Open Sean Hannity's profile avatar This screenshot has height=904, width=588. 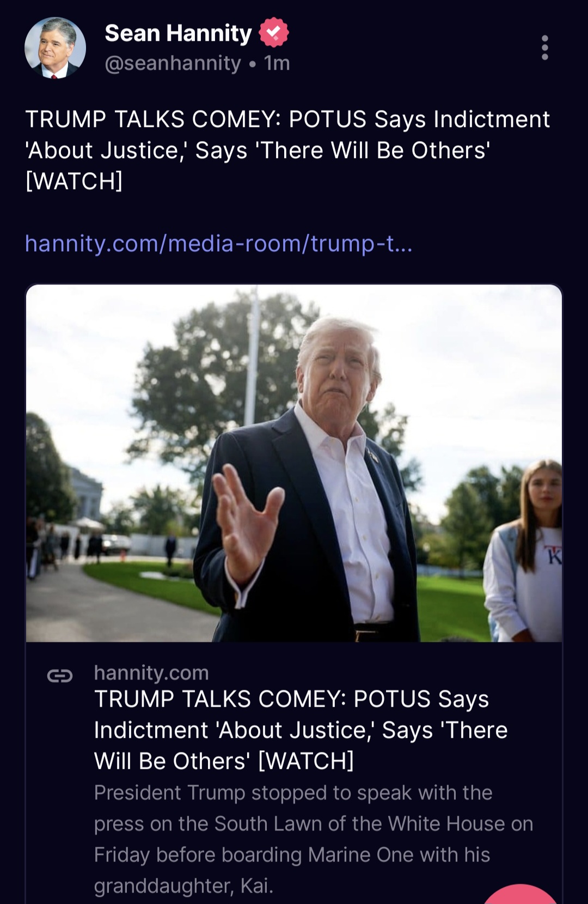coord(55,48)
